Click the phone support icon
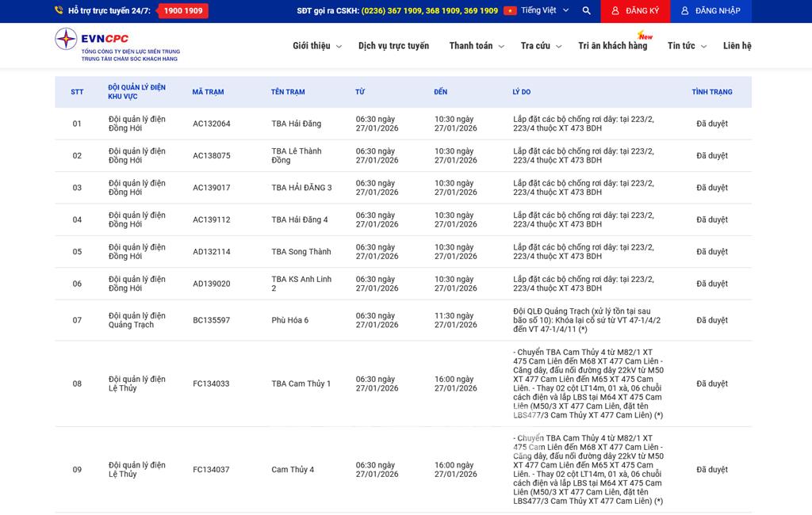Viewport: 812px width, 515px height. click(x=59, y=11)
